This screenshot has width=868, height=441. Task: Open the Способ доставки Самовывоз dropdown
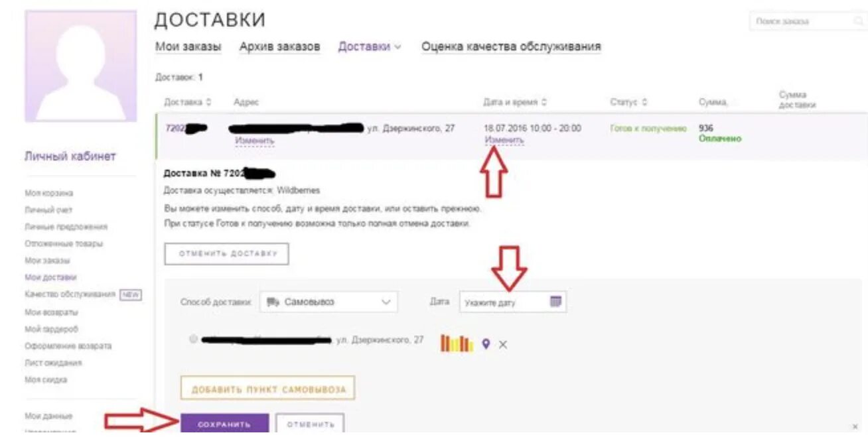point(328,302)
